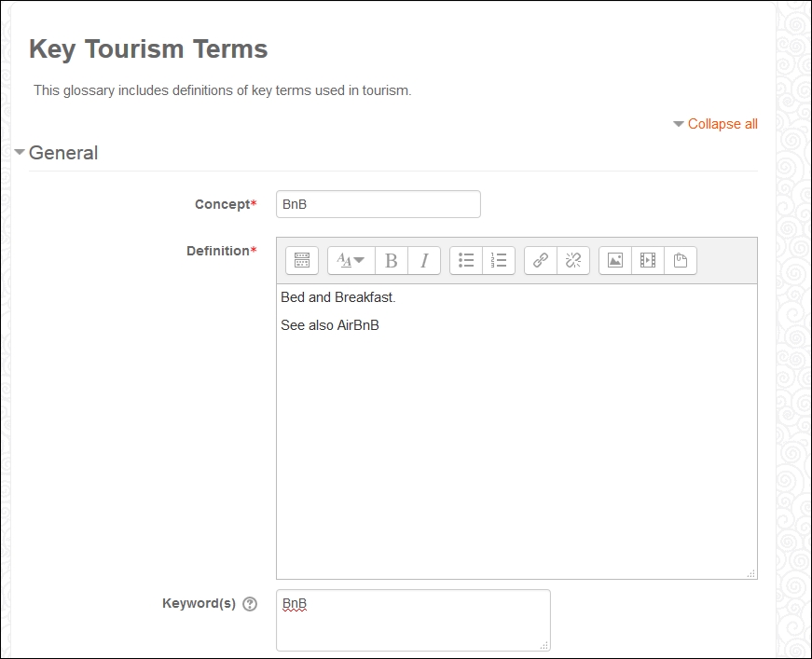The height and width of the screenshot is (659, 812).
Task: Click the manage files icon
Action: (x=681, y=260)
